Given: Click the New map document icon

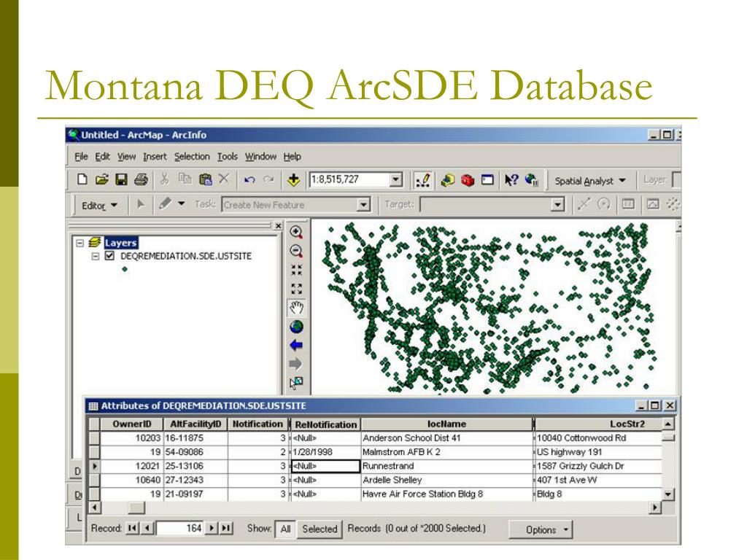Looking at the screenshot, I should click(x=82, y=179).
